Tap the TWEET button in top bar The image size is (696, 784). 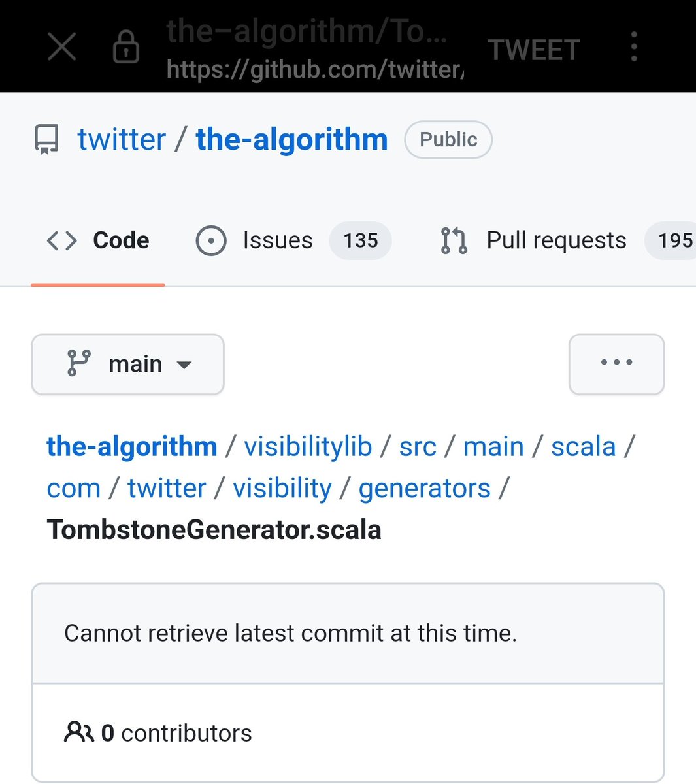pos(534,50)
